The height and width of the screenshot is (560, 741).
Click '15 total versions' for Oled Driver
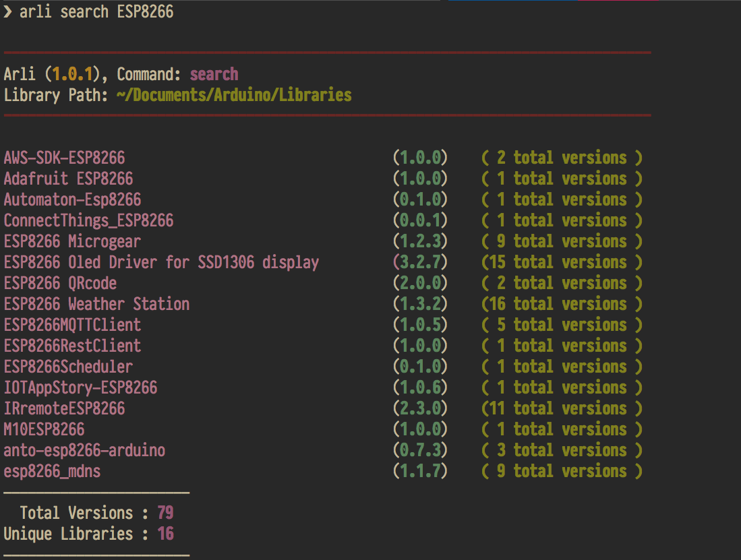point(562,262)
